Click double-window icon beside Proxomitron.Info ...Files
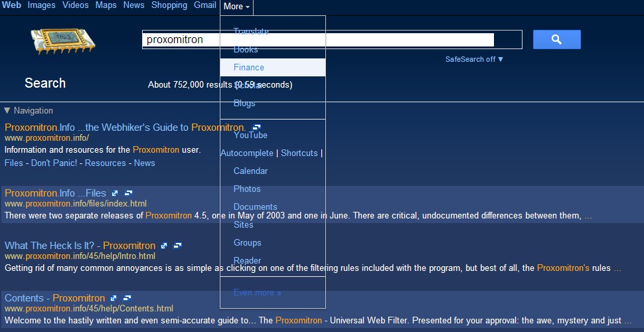This screenshot has height=332, width=644. tap(129, 193)
